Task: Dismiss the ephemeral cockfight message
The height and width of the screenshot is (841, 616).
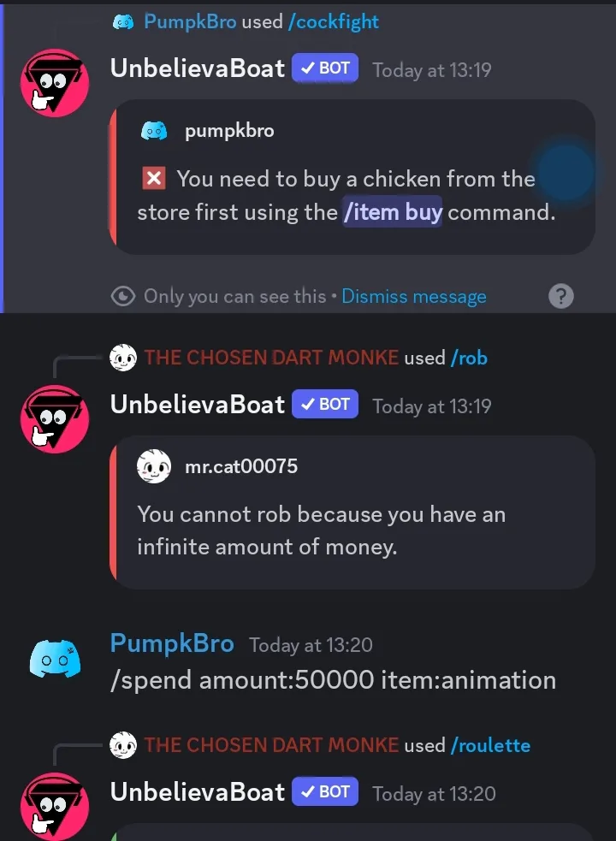Action: (414, 296)
